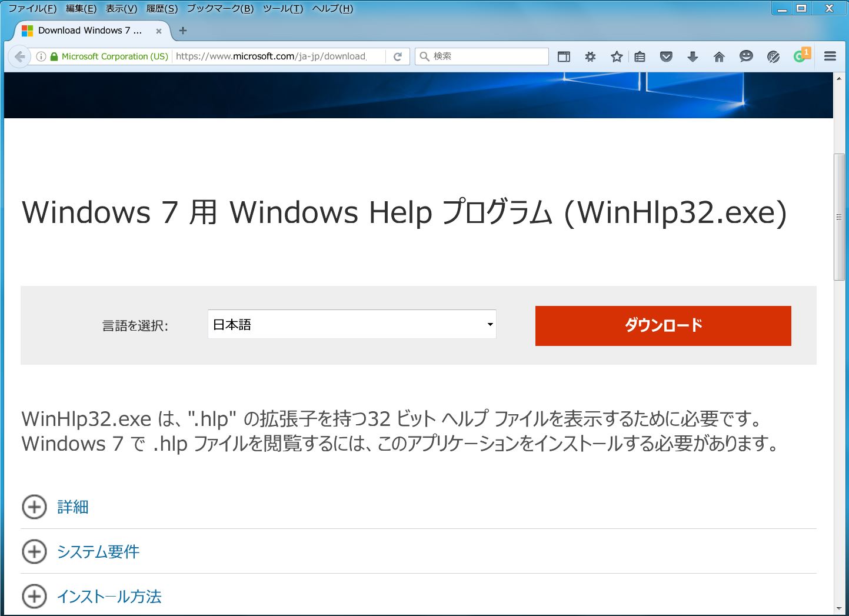
Task: Open site information icon in address bar
Action: (41, 56)
